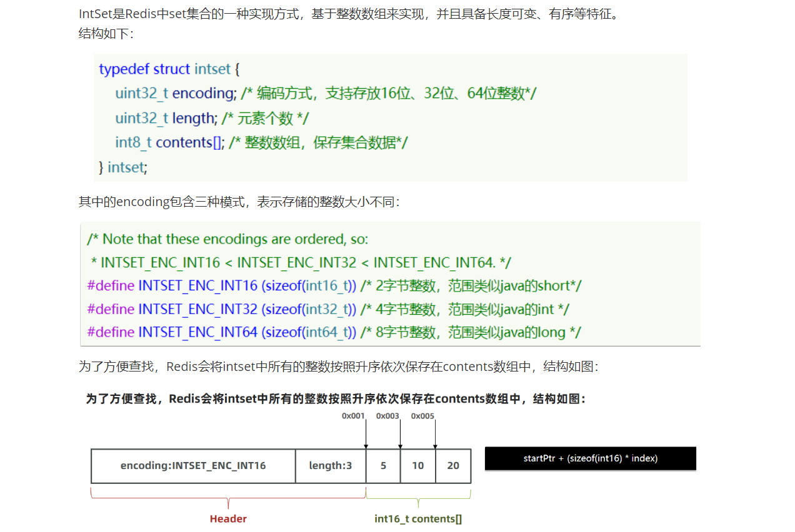
Task: Select the 'uint32_t encoding;' code line
Action: pos(326,93)
